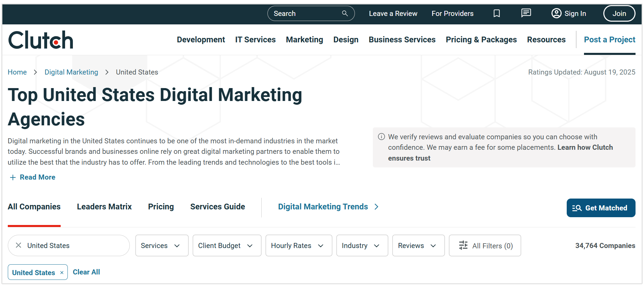The width and height of the screenshot is (644, 288).
Task: Click the Clutch logo
Action: pyautogui.click(x=41, y=40)
